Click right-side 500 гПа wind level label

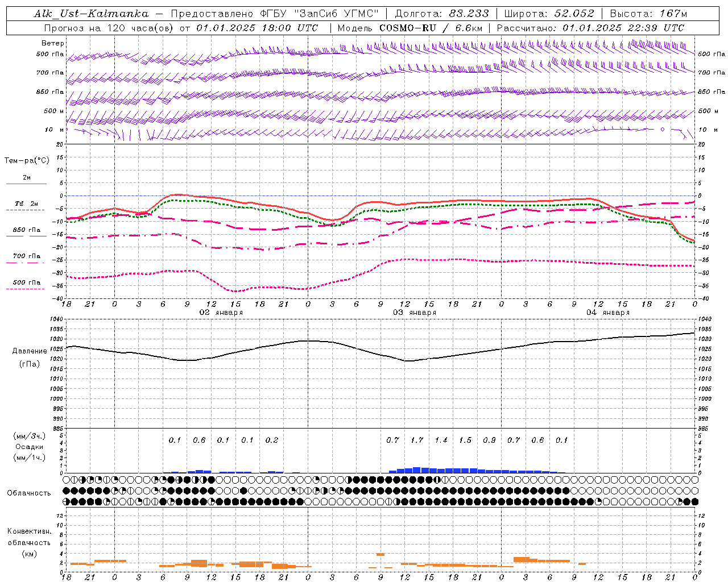click(x=712, y=55)
